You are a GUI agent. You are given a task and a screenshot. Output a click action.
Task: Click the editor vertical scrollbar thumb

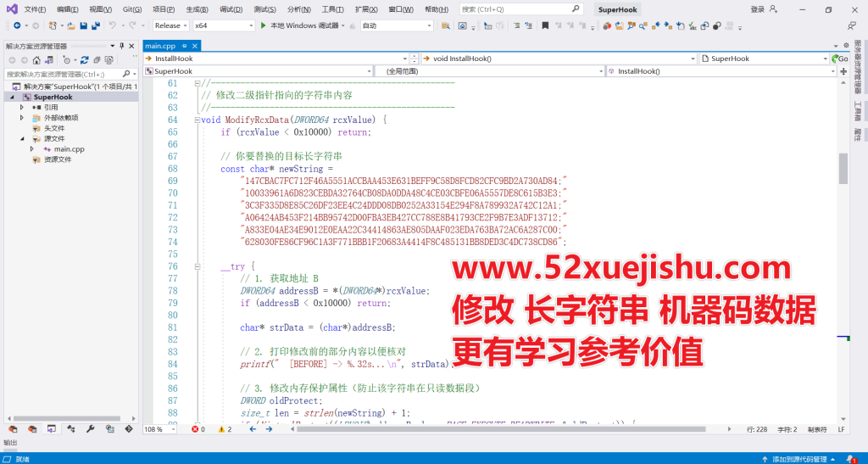tap(843, 168)
